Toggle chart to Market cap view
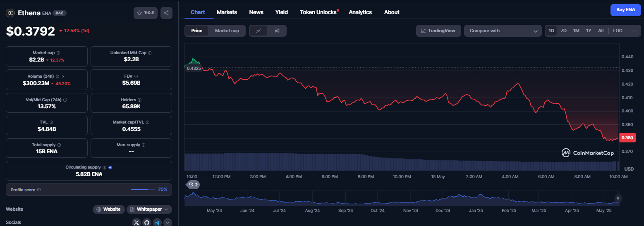This screenshot has width=644, height=226. click(227, 31)
